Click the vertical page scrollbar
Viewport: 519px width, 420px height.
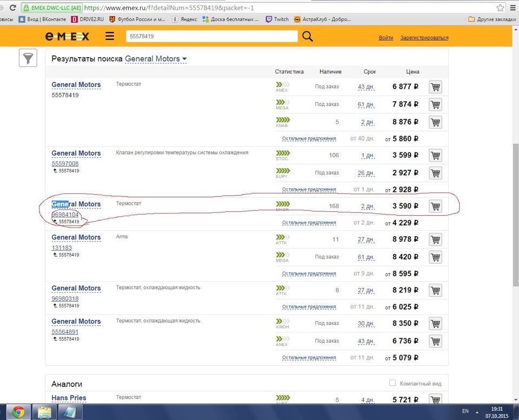click(516, 215)
